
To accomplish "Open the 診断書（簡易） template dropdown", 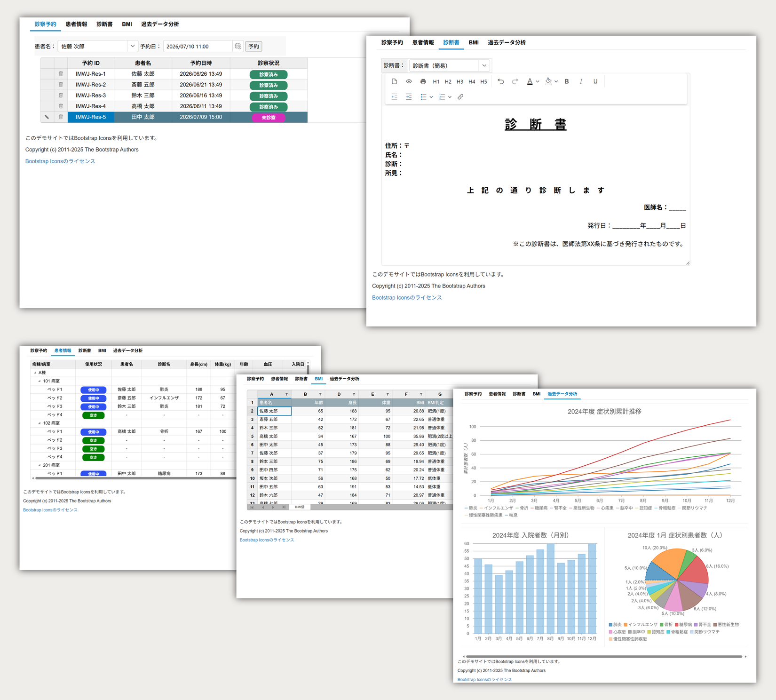I will pyautogui.click(x=484, y=66).
